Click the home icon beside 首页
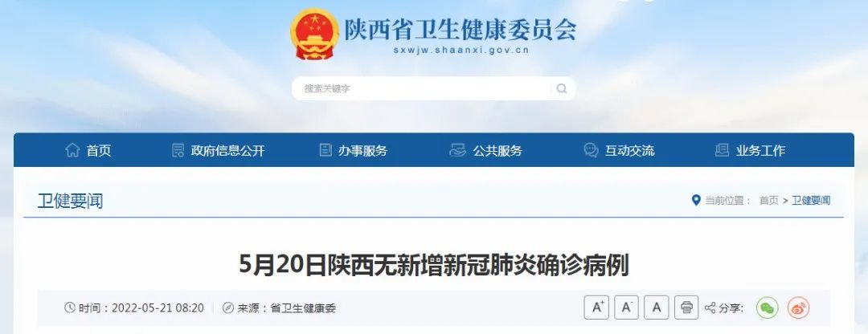 click(x=72, y=150)
